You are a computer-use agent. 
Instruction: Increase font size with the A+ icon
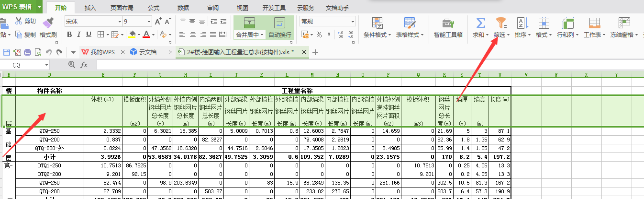point(158,22)
